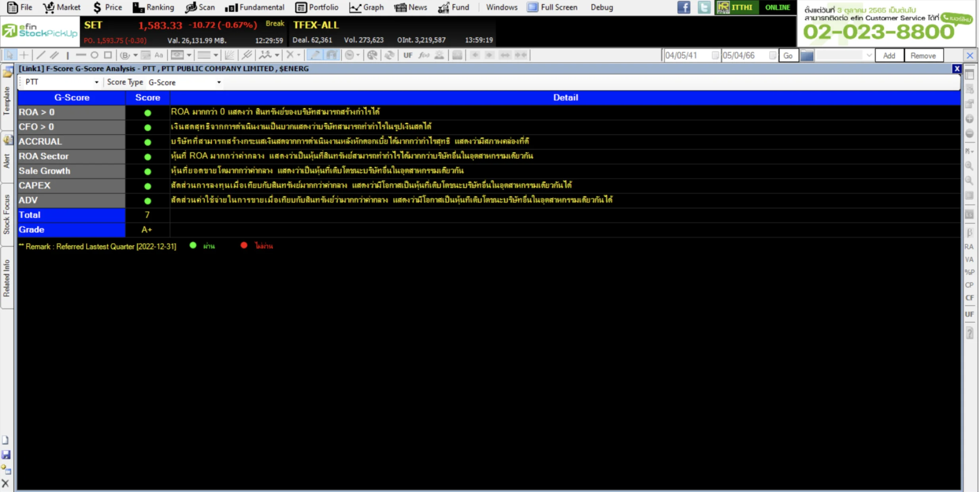Open the Portfolio menu
Screen dimensions: 980x492
point(317,7)
